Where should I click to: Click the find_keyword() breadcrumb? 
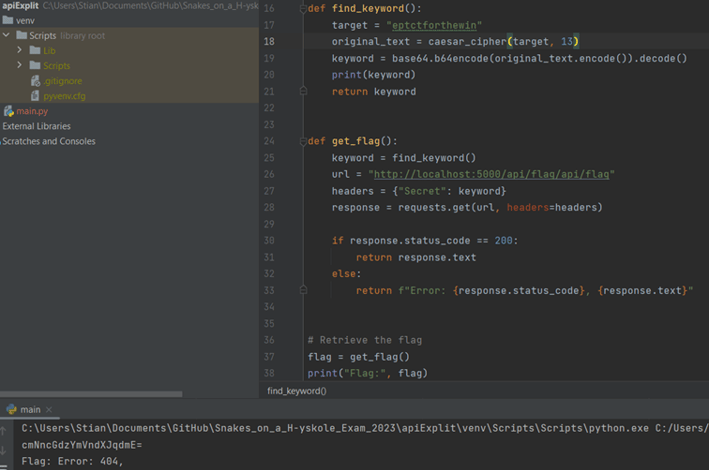click(x=297, y=391)
